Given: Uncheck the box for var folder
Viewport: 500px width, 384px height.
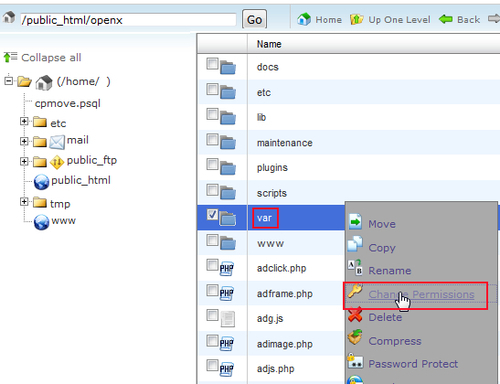Looking at the screenshot, I should click(x=212, y=215).
